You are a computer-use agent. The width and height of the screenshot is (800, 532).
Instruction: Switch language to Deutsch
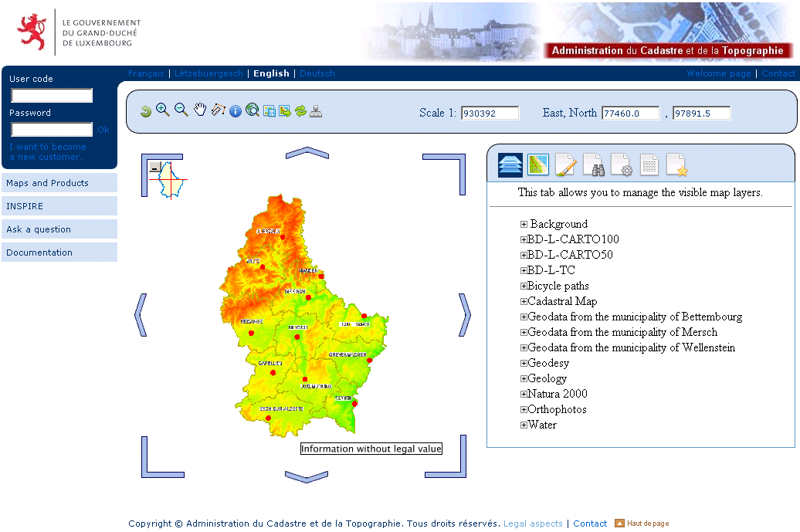pos(317,73)
